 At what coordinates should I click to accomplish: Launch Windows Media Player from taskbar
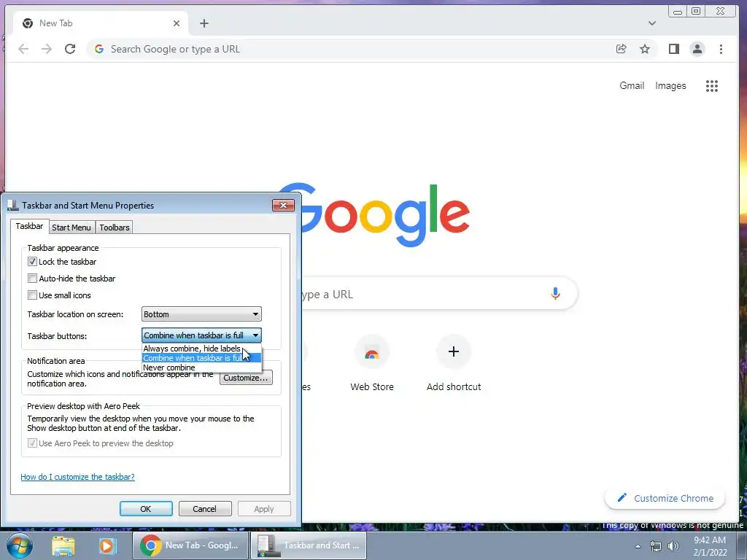point(108,545)
